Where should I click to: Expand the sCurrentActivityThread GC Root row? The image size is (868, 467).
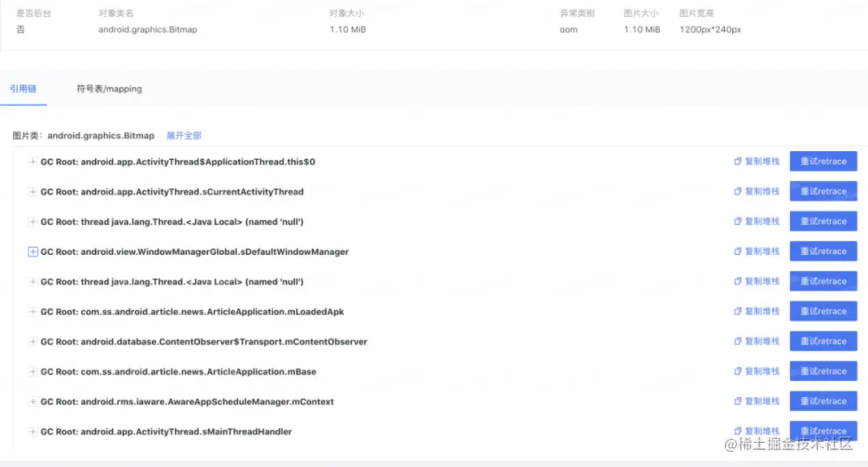[x=33, y=192]
